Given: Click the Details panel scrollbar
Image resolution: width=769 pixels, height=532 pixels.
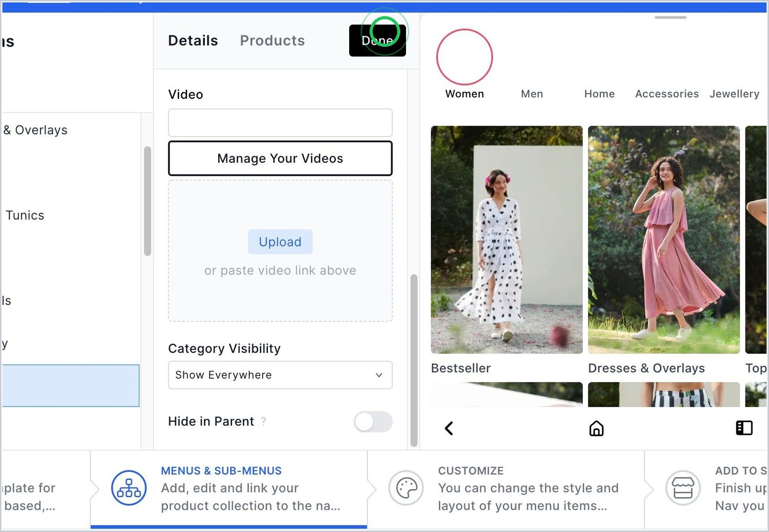Looking at the screenshot, I should pyautogui.click(x=414, y=361).
